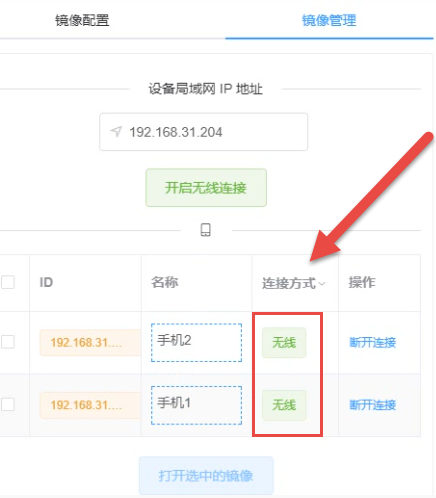Screen dimensions: 436x498
Task: Click the orange ID tag in 手机2 row
Action: pyautogui.click(x=90, y=342)
